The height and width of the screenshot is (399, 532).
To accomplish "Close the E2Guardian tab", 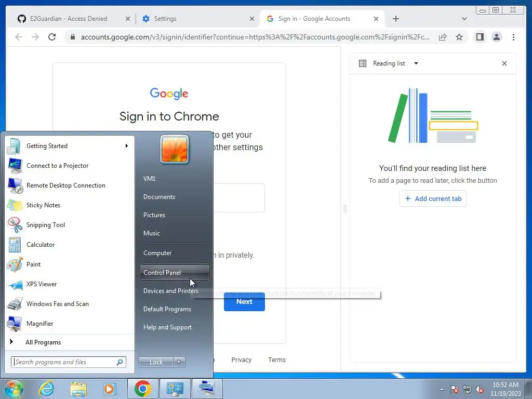I will [128, 19].
